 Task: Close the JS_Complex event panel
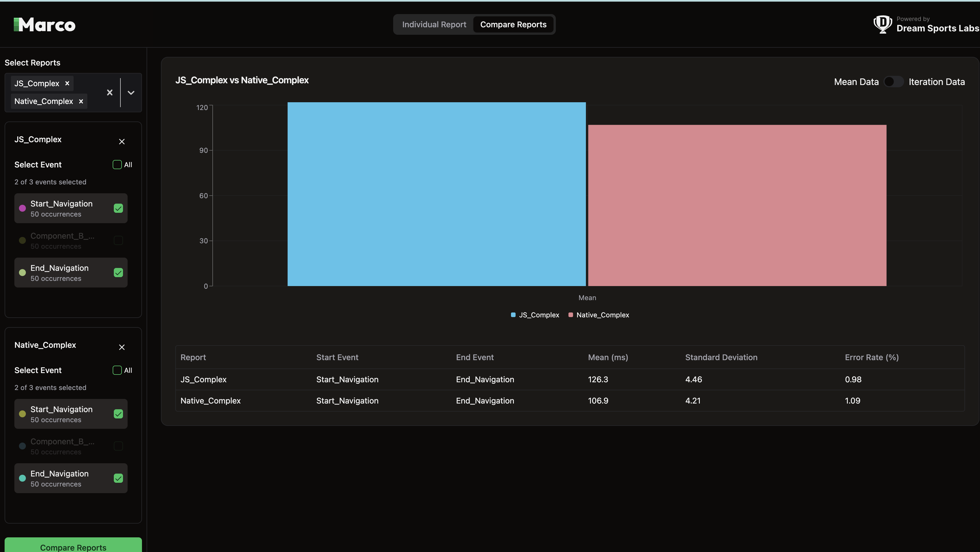[121, 141]
